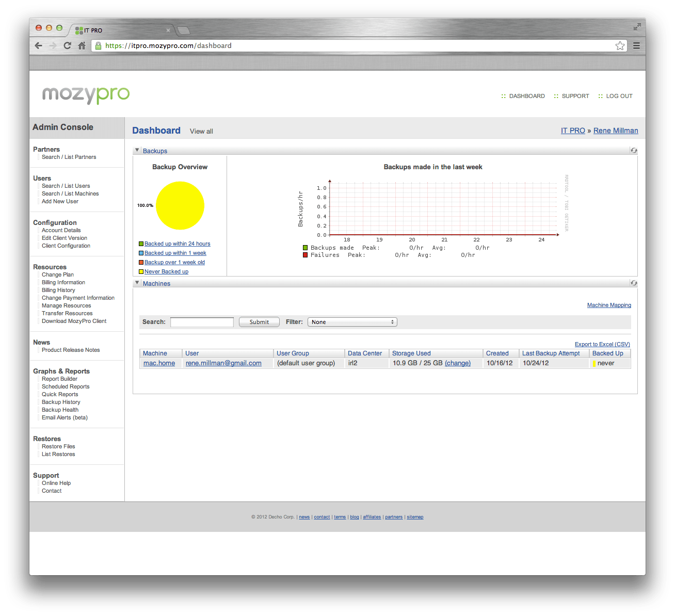Viewport: 675px width, 616px height.
Task: Click the storage (change) link
Action: tap(458, 363)
